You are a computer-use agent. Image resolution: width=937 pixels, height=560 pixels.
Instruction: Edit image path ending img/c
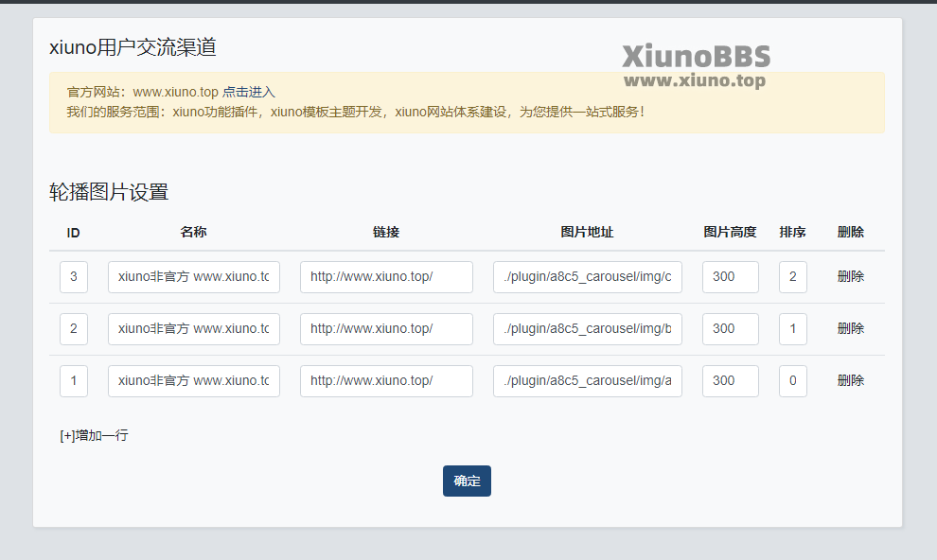click(x=588, y=277)
